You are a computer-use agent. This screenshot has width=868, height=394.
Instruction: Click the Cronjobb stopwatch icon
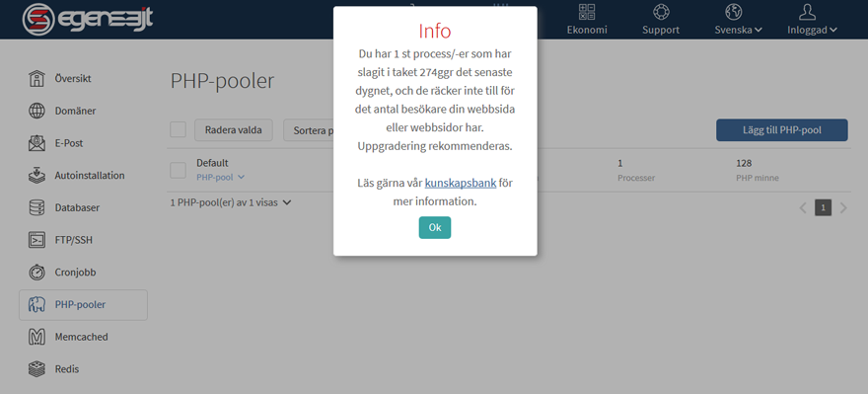(x=36, y=273)
